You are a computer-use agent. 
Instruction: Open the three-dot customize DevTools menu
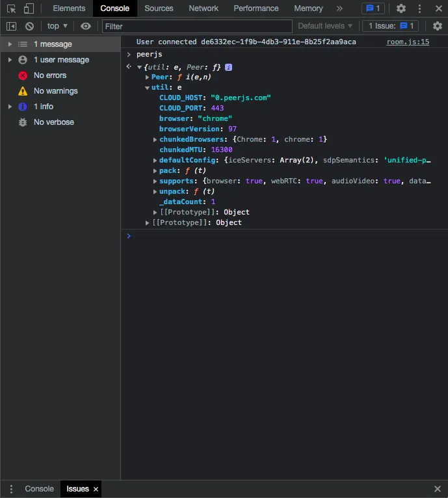tap(420, 8)
